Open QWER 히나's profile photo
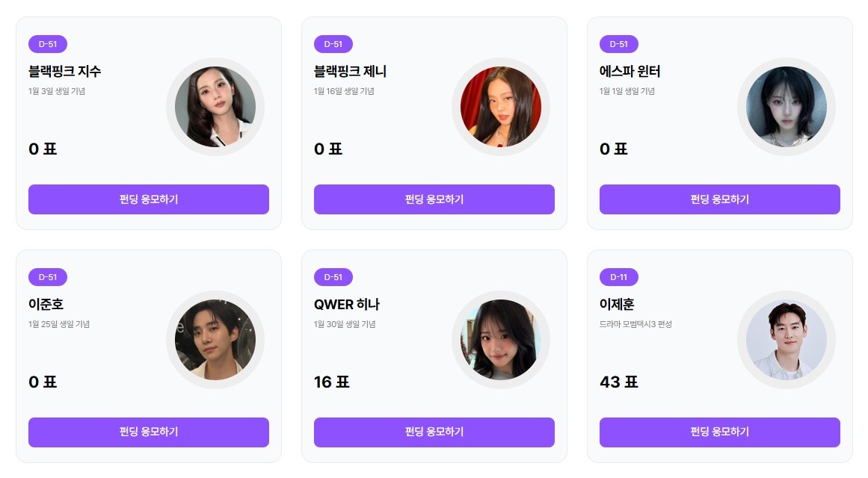Screen dimensions: 868x478 pos(501,341)
